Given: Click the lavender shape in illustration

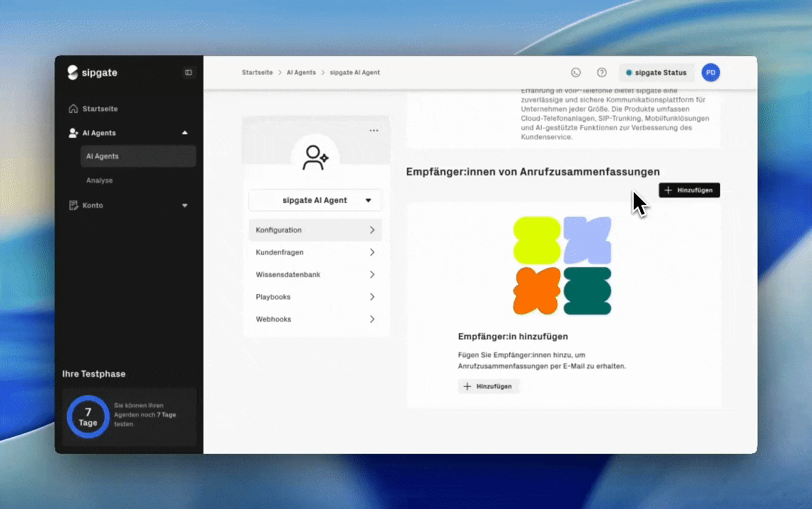Looking at the screenshot, I should 587,240.
